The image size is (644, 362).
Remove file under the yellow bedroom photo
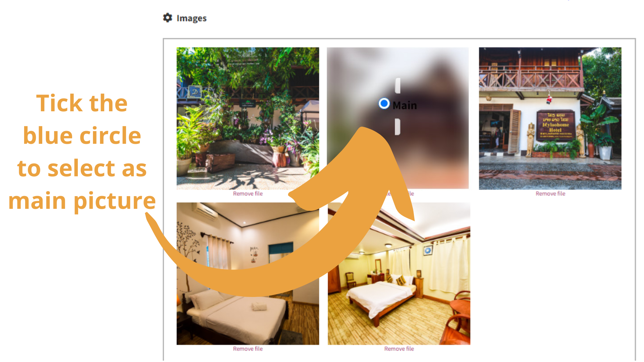pyautogui.click(x=399, y=349)
